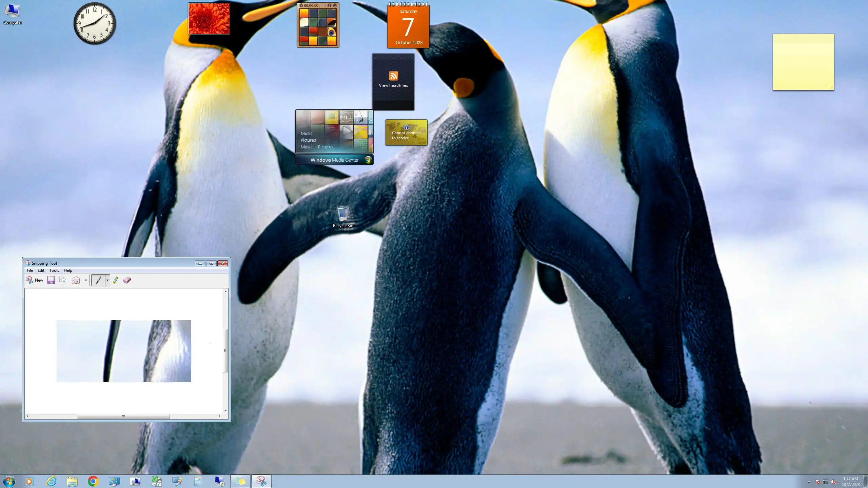Send snip via email envelope icon
Screen dimensions: 868x488
coord(76,280)
